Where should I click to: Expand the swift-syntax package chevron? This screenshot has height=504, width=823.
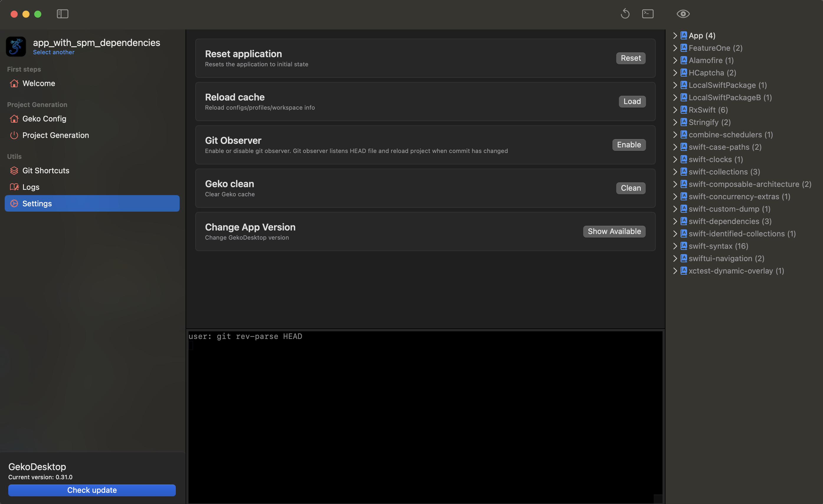point(675,246)
